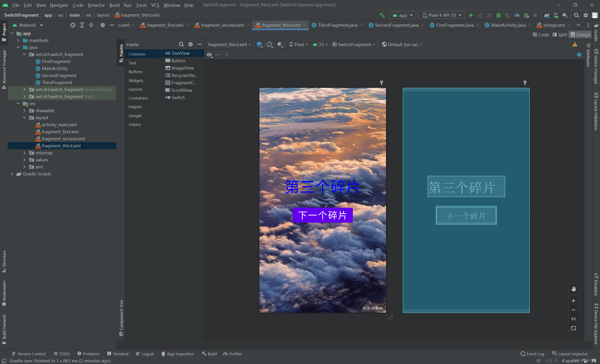Click the Run app button in toolbar
The width and height of the screenshot is (600, 364).
(x=470, y=15)
